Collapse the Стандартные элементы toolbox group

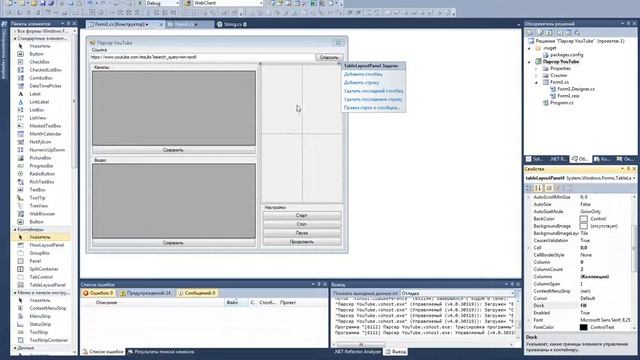[x=15, y=38]
